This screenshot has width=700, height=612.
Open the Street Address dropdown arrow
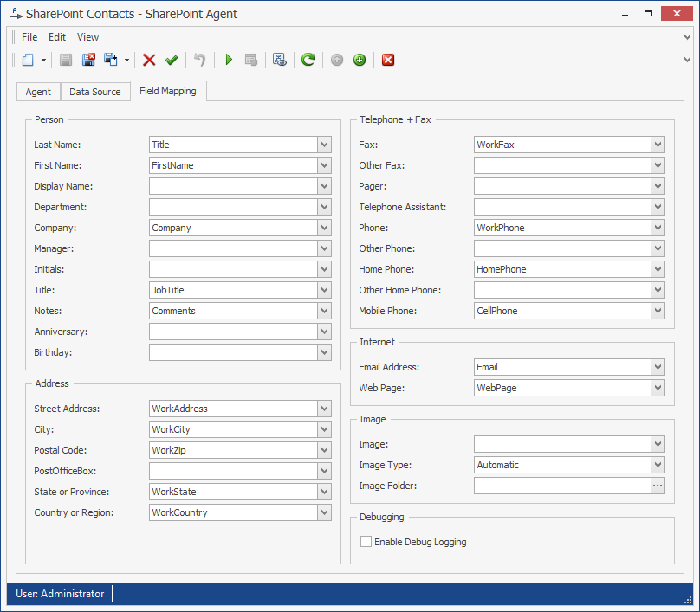coord(325,409)
